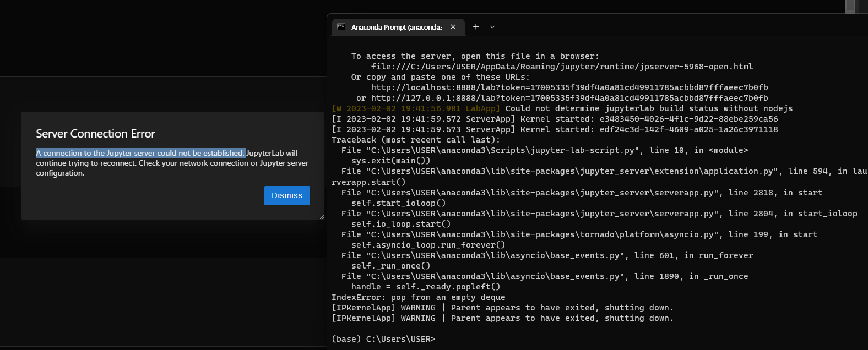Open a new terminal tab
The height and width of the screenshot is (350, 868).
[x=476, y=27]
